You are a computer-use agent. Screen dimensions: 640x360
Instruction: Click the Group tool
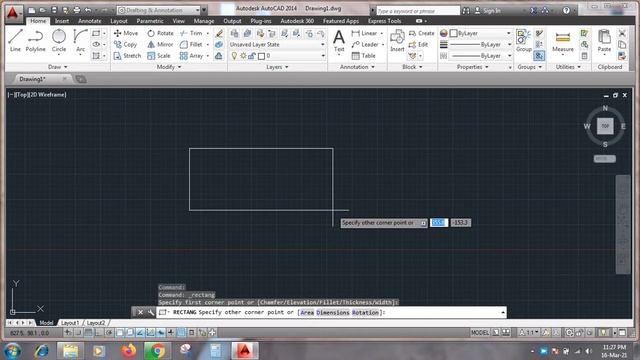pos(523,40)
